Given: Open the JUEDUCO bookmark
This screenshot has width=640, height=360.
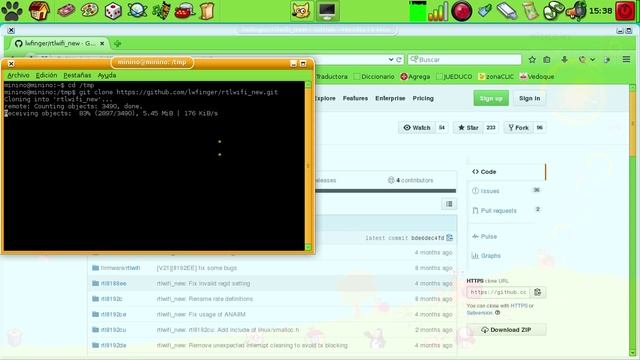Looking at the screenshot, I should click(454, 77).
